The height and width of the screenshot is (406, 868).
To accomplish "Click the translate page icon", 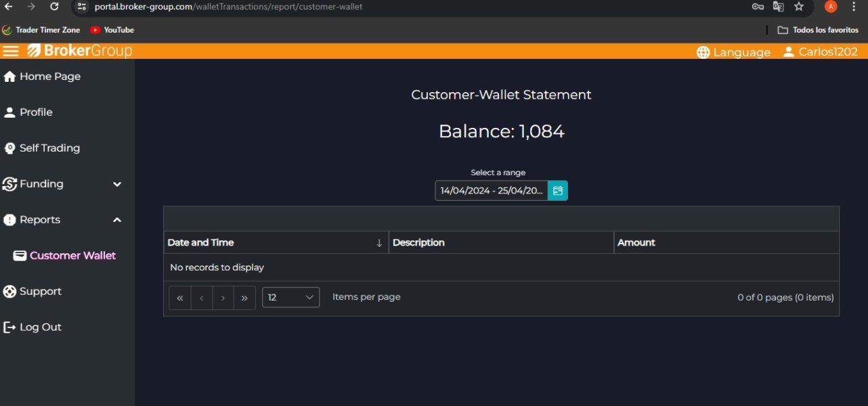I will tap(779, 7).
